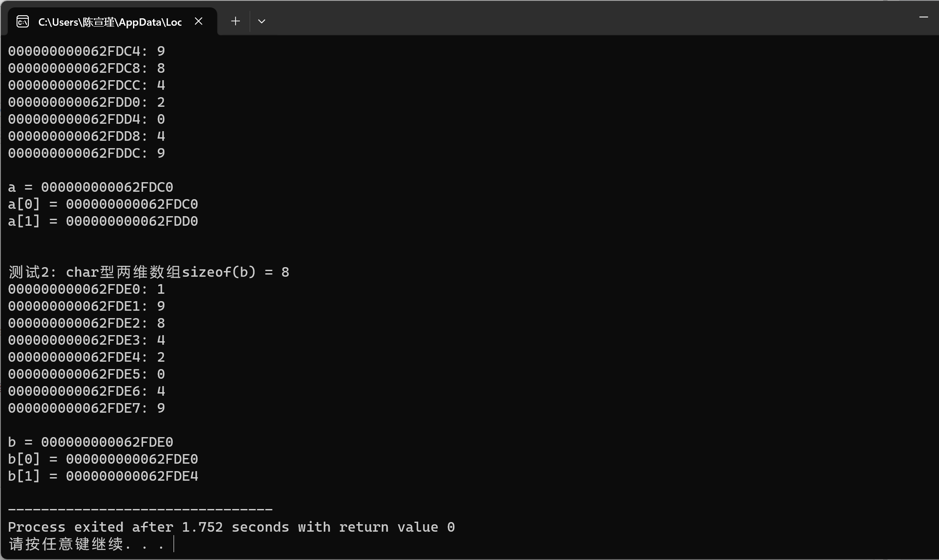Minimize the terminal window
939x560 pixels.
923,17
